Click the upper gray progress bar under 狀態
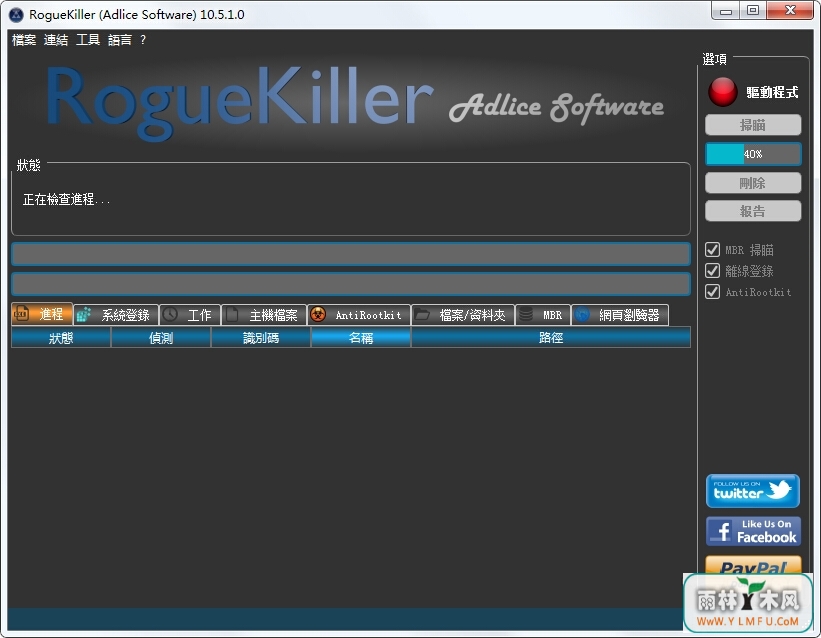Screen dimensions: 821x638 351,254
